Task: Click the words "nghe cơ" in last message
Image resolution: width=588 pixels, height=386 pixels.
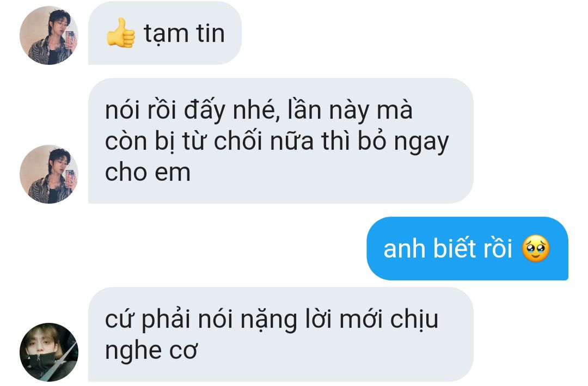Action: point(151,351)
